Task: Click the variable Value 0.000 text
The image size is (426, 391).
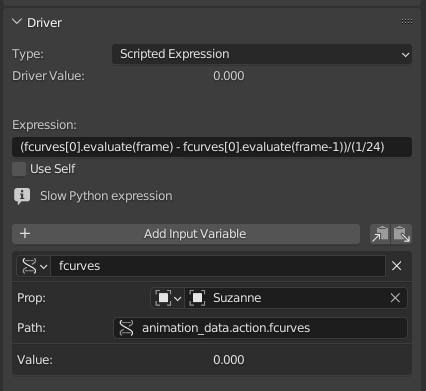Action: pos(229,360)
